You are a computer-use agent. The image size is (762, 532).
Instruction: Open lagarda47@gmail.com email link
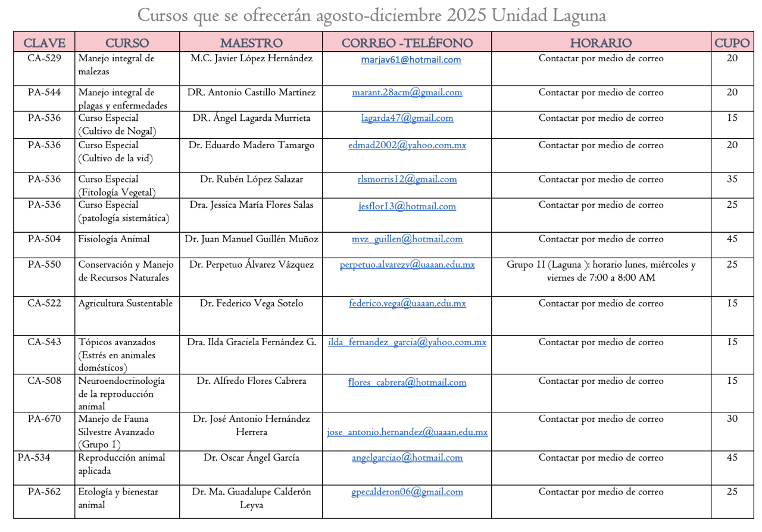pos(407,118)
